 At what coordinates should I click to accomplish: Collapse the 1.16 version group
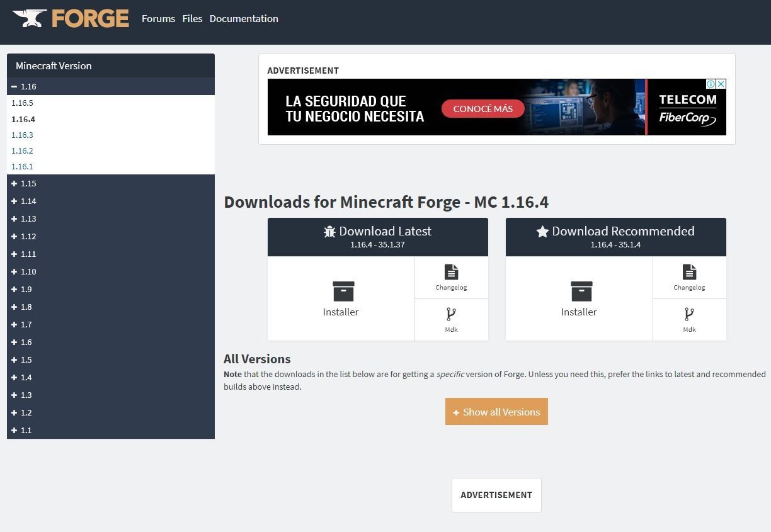point(14,86)
